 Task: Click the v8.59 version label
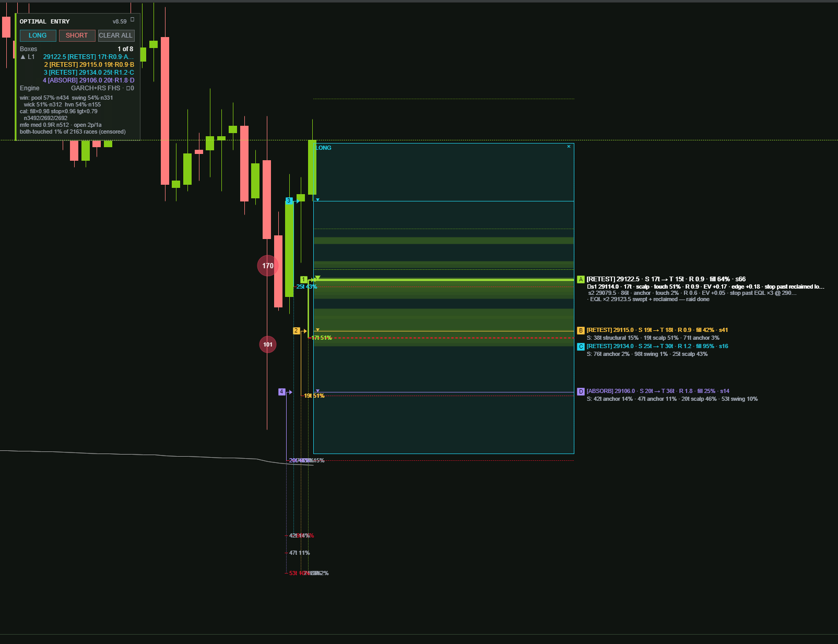tap(120, 21)
